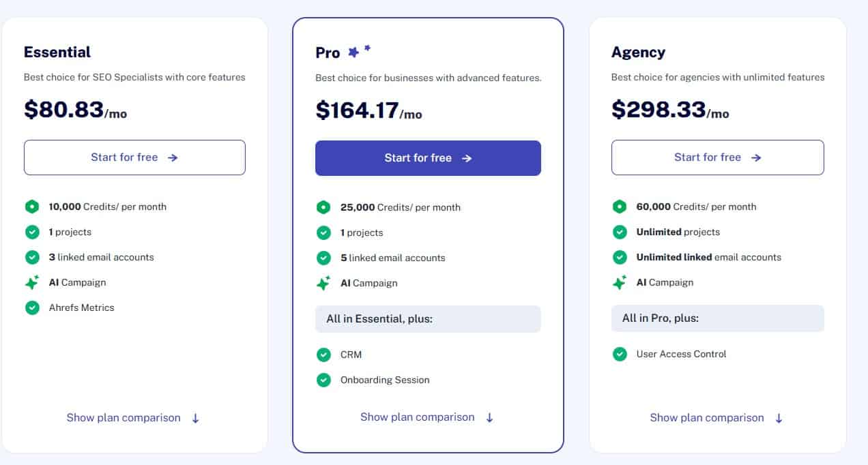868x465 pixels.
Task: Click the checkmark beside CRM feature
Action: 323,355
